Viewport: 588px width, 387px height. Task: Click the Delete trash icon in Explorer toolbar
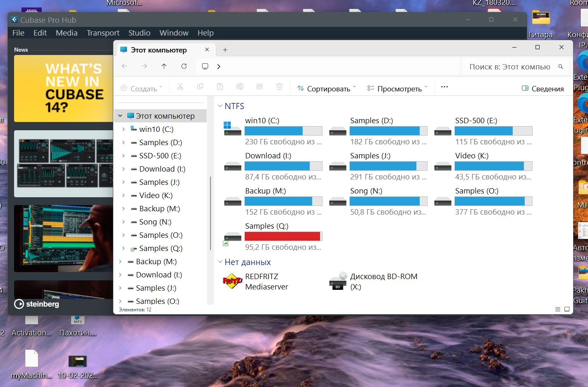pos(280,87)
